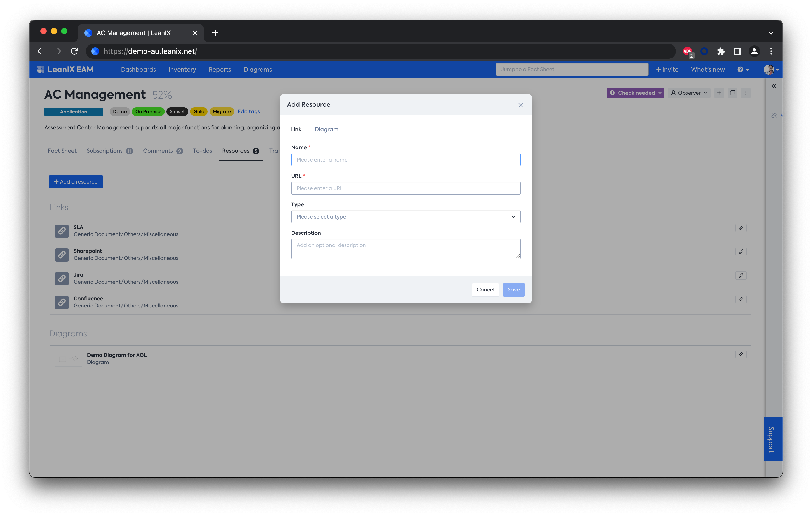Viewport: 812px width, 516px height.
Task: Switch to the Fact Sheet tab
Action: tap(62, 151)
